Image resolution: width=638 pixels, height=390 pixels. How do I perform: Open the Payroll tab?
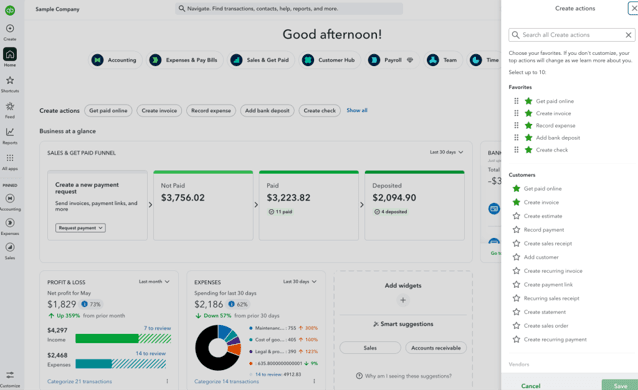(x=392, y=60)
